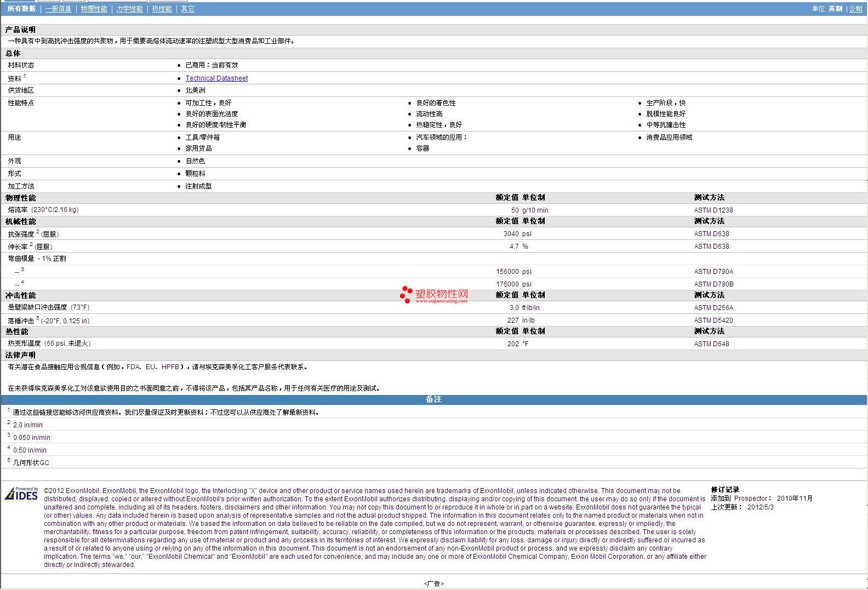Click footnote 2.0 in/min
Image resolution: width=868 pixels, height=590 pixels.
[x=27, y=425]
